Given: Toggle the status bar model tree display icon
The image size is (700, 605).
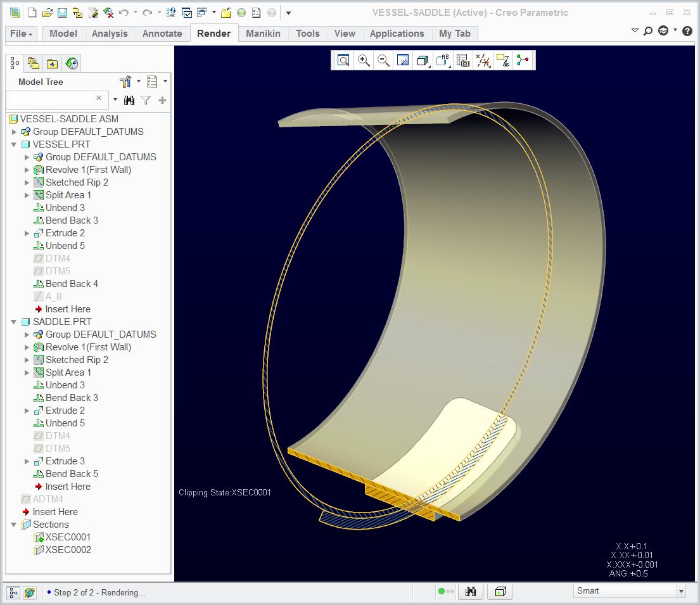Looking at the screenshot, I should point(13,593).
